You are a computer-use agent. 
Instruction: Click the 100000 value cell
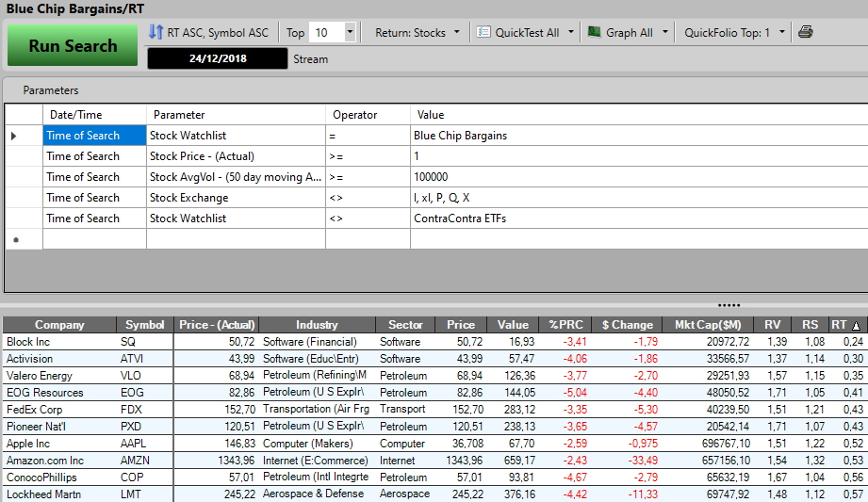[639, 177]
